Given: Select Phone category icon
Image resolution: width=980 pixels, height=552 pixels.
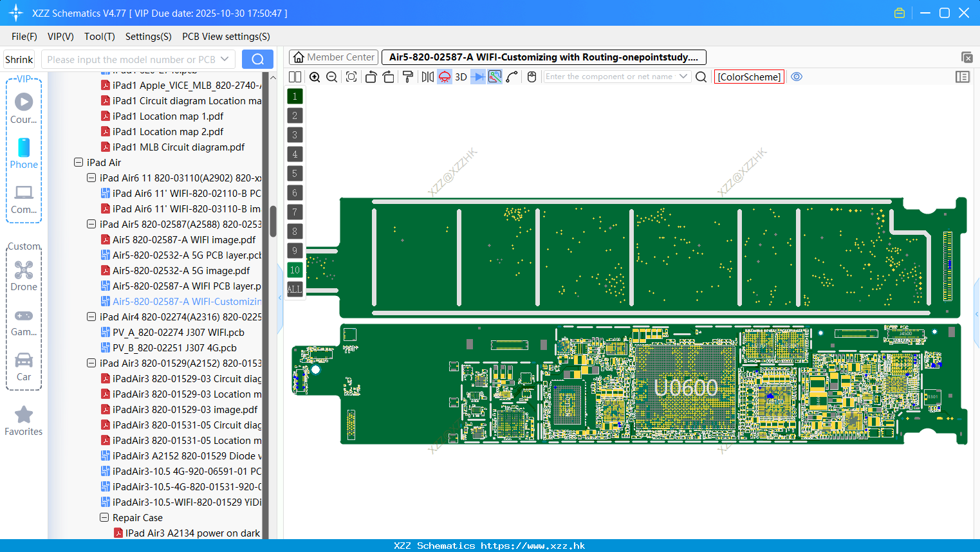Looking at the screenshot, I should (x=24, y=153).
